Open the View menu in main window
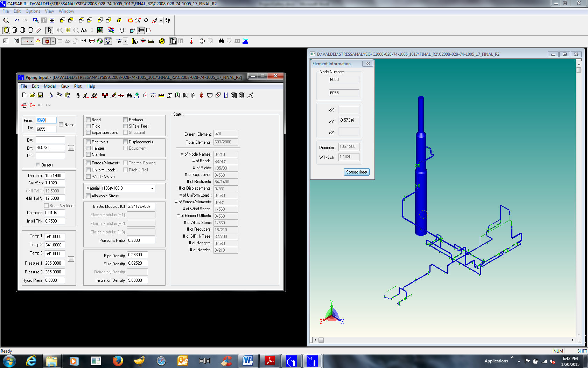Screen dimensions: 588x368 point(49,11)
